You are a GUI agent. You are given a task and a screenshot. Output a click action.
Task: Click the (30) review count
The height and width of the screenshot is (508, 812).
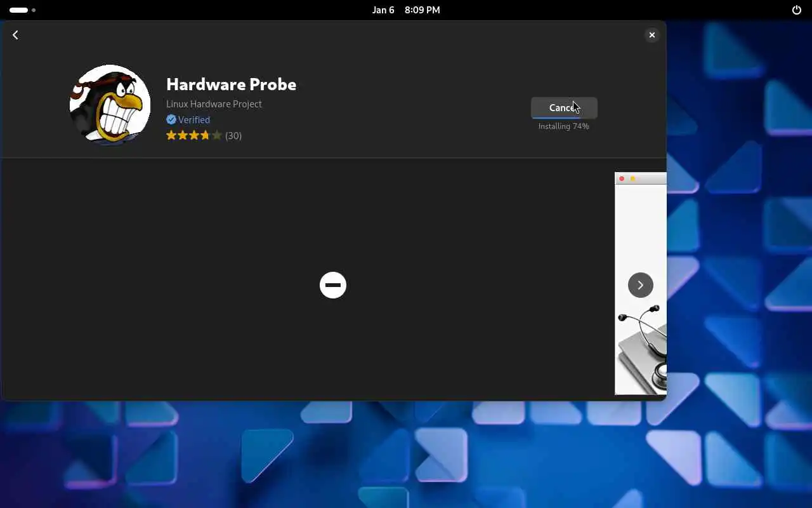[233, 135]
